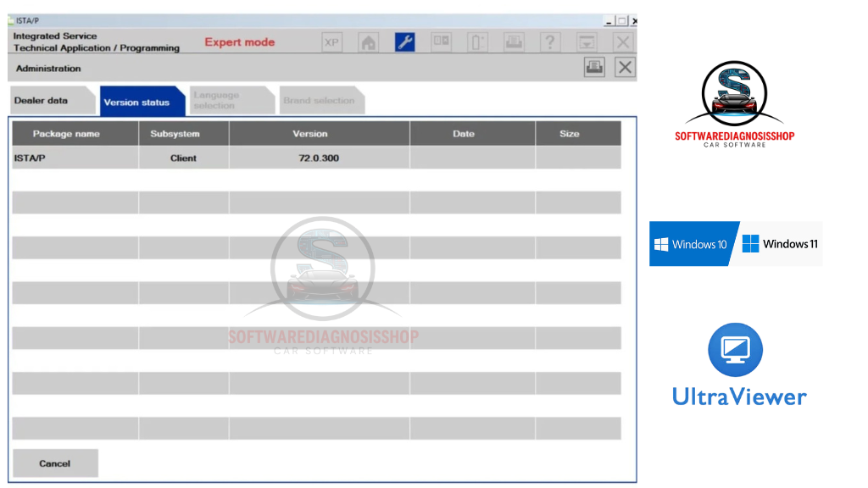Click the split-window display icon in toolbar
This screenshot has width=868, height=488.
click(441, 42)
